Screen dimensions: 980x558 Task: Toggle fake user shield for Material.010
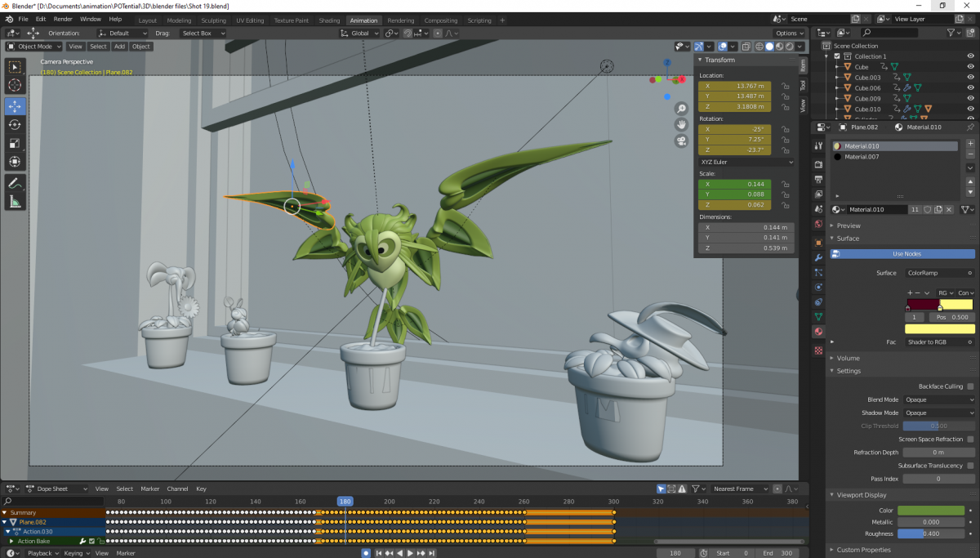click(x=928, y=210)
